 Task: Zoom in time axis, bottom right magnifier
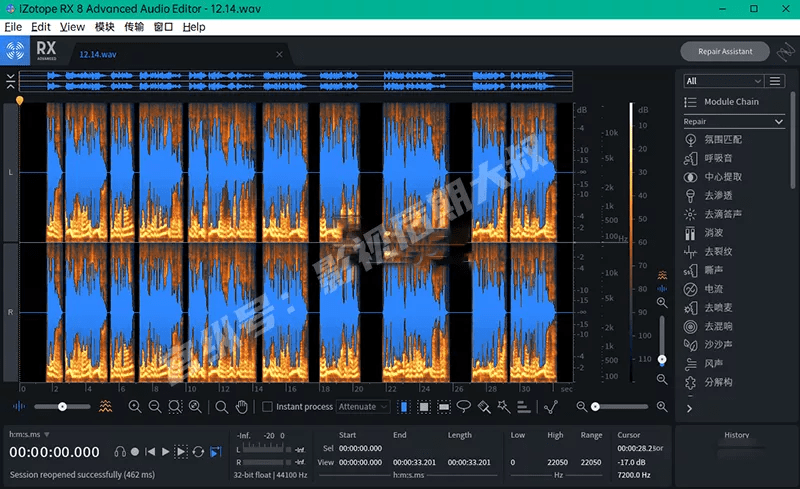pos(662,406)
